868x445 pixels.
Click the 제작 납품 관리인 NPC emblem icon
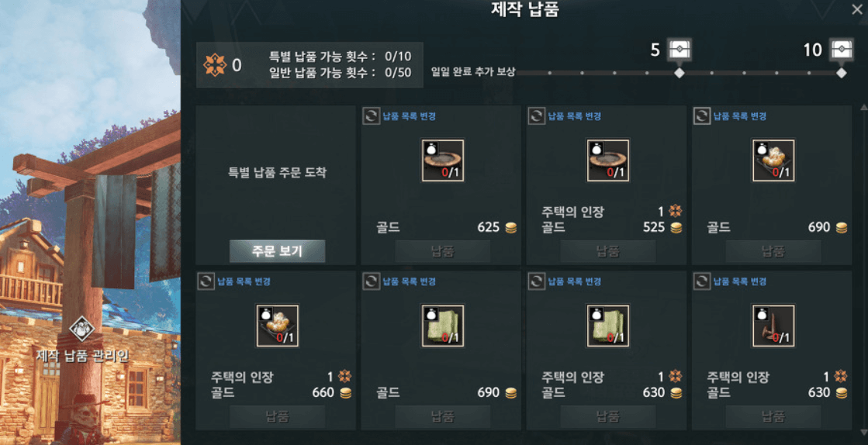pyautogui.click(x=82, y=329)
